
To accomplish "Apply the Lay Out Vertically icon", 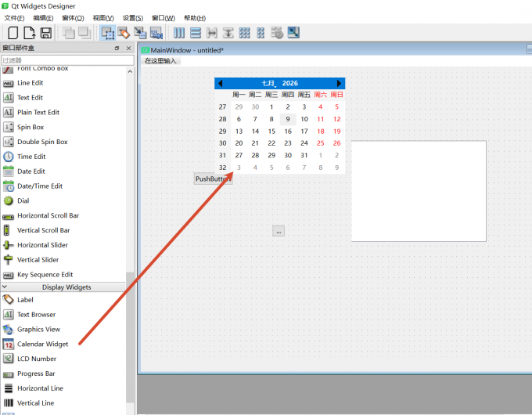I will (x=196, y=33).
